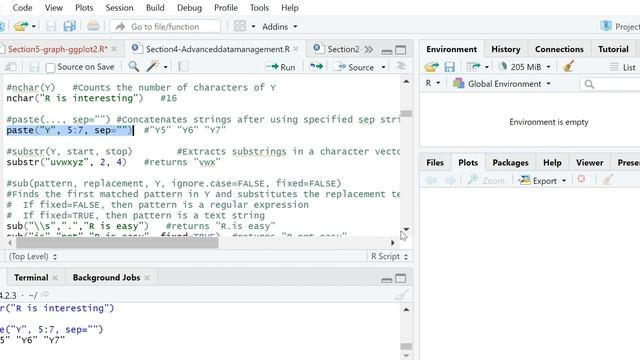Screen dimensions: 640x360
Task: Switch to the Packages tab
Action: coord(510,163)
